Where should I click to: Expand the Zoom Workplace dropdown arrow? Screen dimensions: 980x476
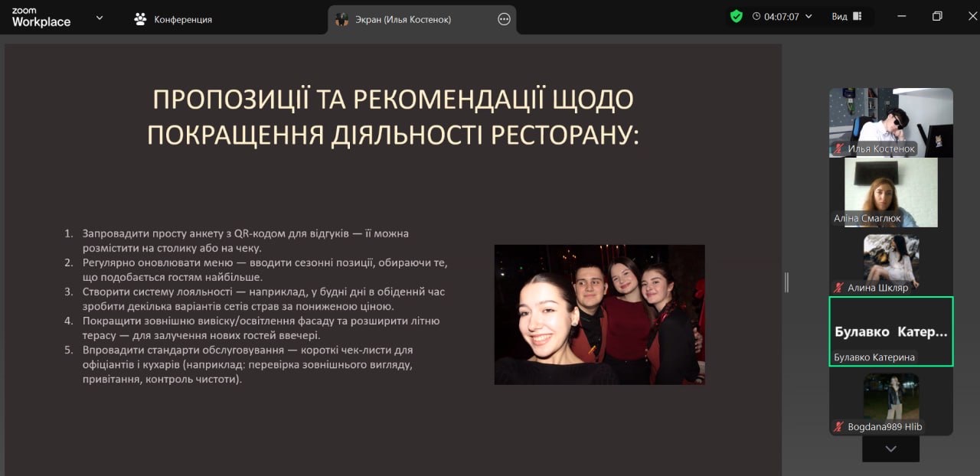pyautogui.click(x=100, y=18)
